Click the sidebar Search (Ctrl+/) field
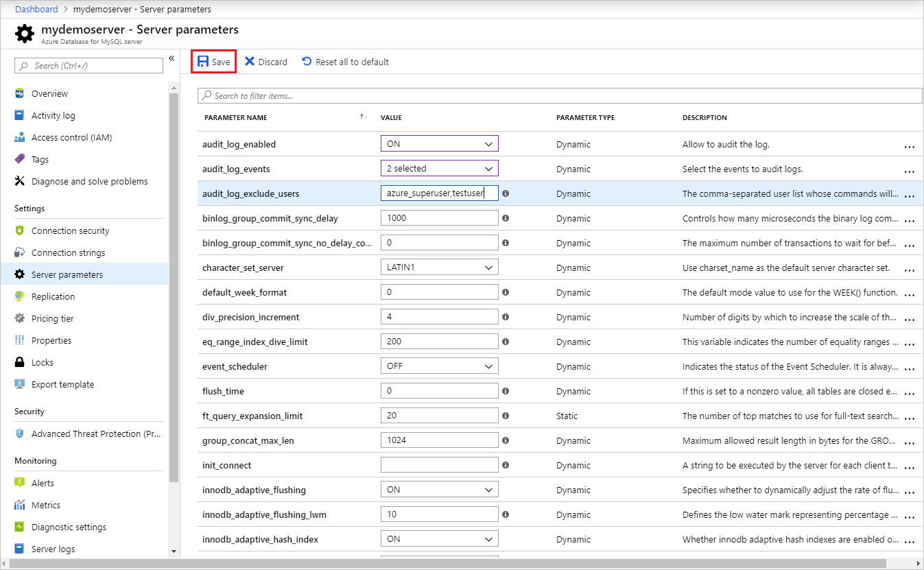 [88, 66]
